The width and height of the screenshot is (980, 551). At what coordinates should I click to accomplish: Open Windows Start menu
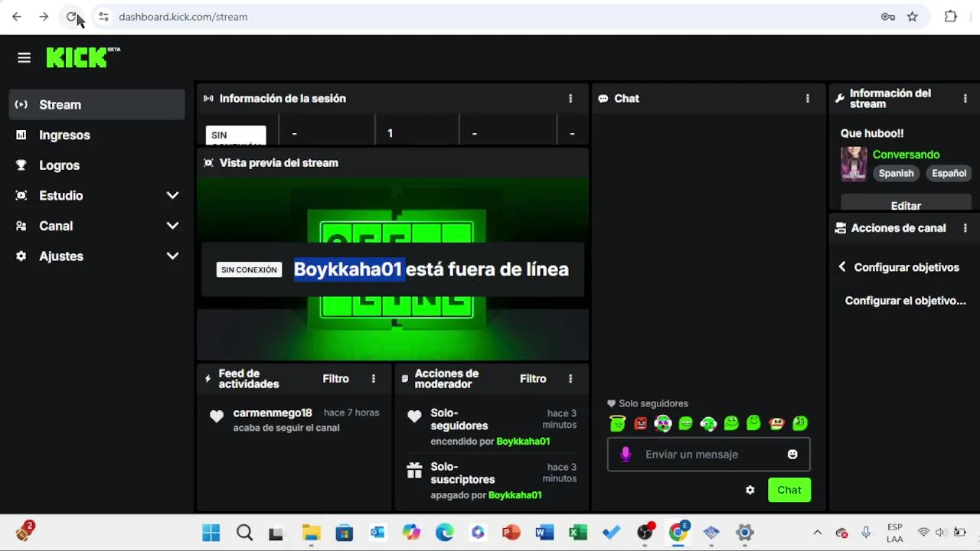211,533
